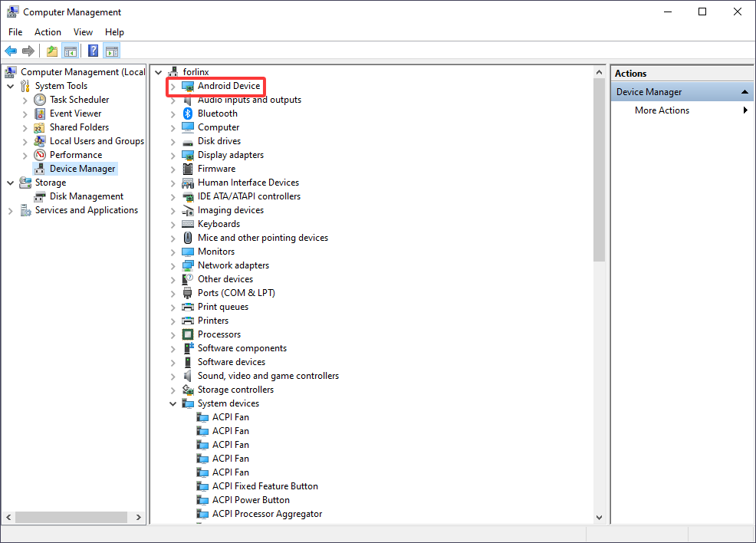
Task: Collapse the System Tools tree node
Action: (11, 87)
